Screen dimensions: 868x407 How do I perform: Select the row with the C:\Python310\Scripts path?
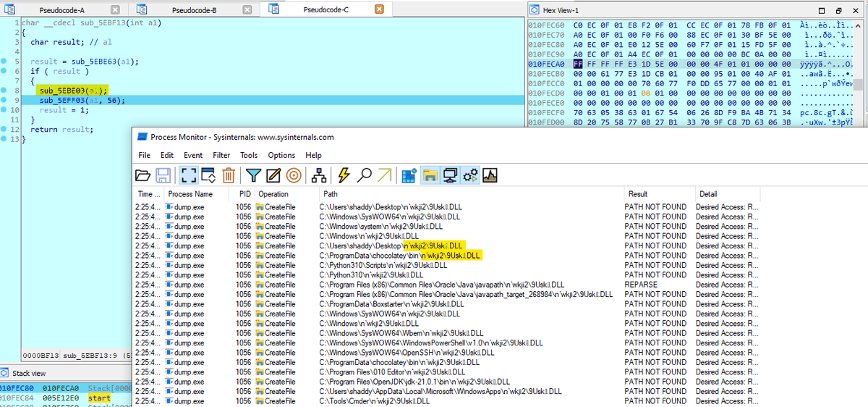pyautogui.click(x=447, y=265)
